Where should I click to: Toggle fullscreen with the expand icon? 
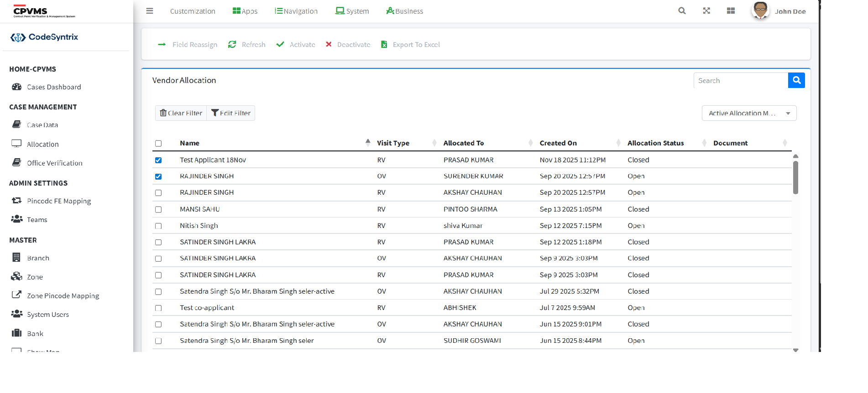point(706,11)
